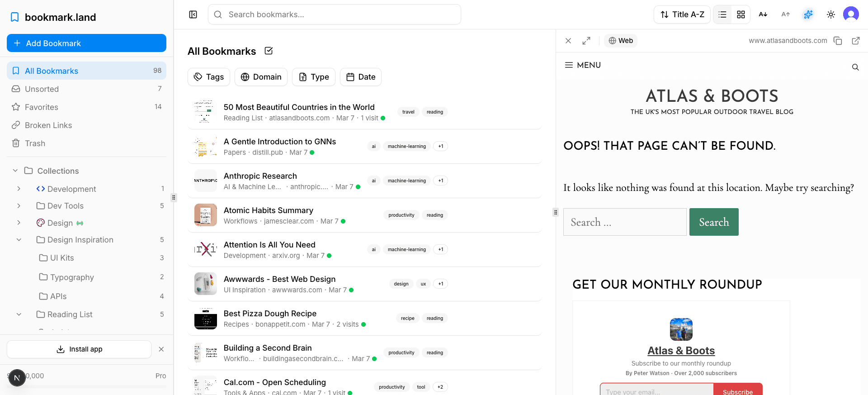
Task: Click the Search bookmarks field
Action: point(335,14)
